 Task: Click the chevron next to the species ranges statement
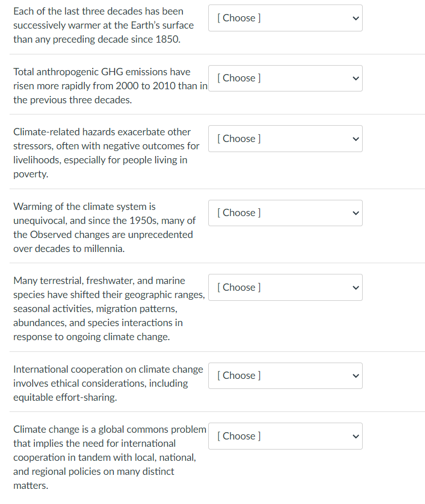355,287
